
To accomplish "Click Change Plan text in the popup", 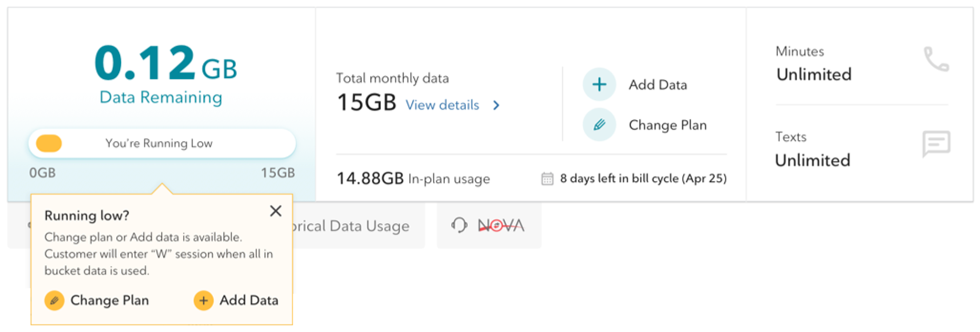I will 110,301.
